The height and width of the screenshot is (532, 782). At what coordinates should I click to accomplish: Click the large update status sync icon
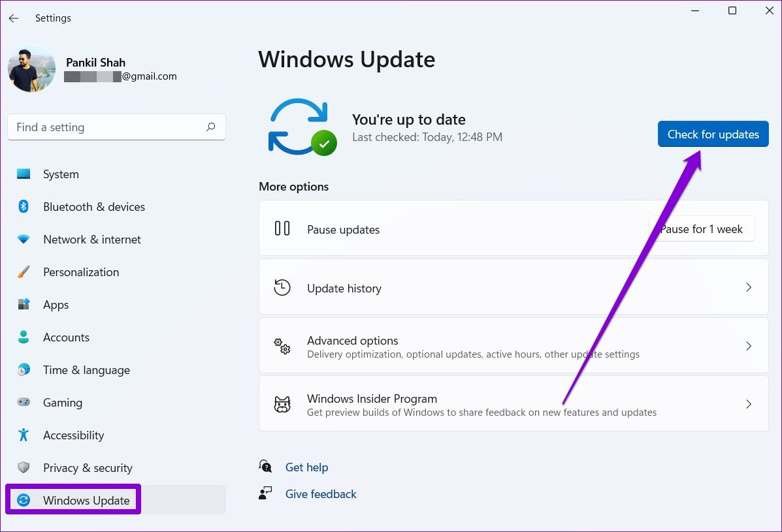pyautogui.click(x=302, y=127)
